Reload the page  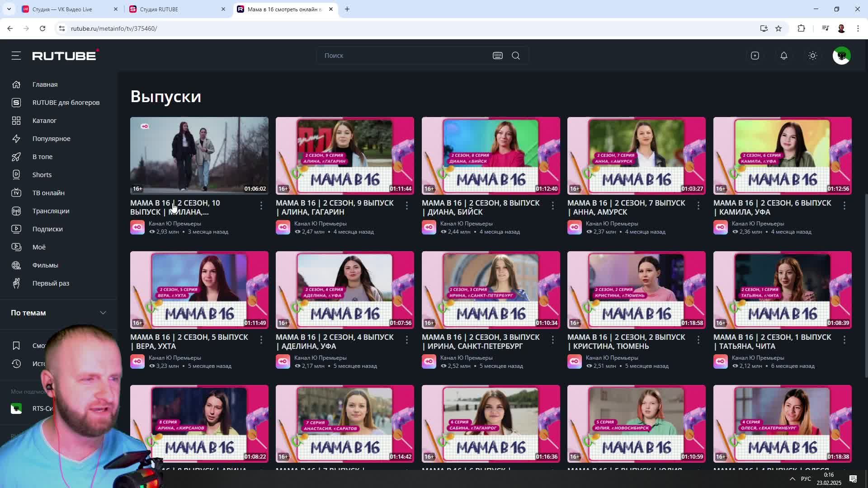point(42,28)
